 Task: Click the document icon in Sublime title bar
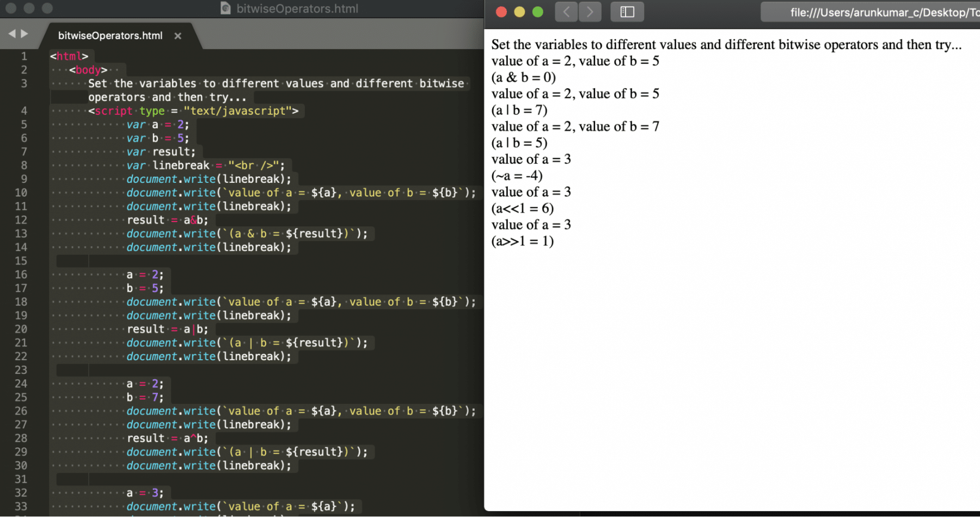pyautogui.click(x=225, y=8)
